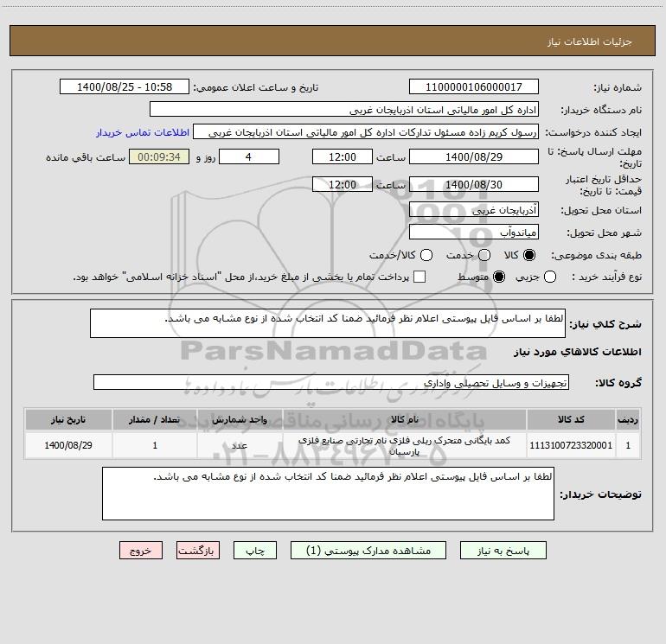Click the response deadline date 1400/08/29 field
Viewport: 666px width, 644px height.
coord(474,156)
